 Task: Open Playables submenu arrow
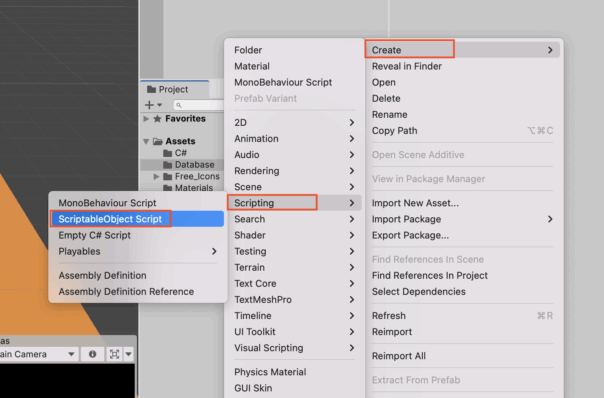pos(214,251)
